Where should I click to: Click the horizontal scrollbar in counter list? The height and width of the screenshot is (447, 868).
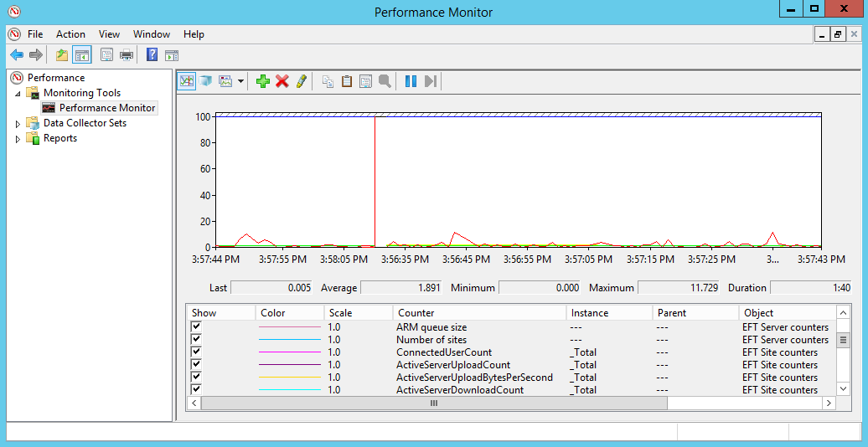click(433, 403)
